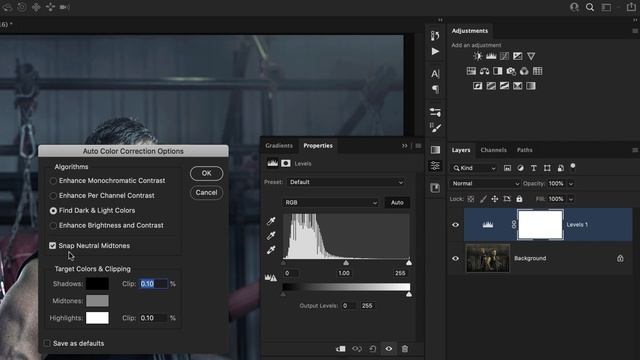The image size is (640, 360).
Task: Filter layers by type layers
Action: (533, 168)
